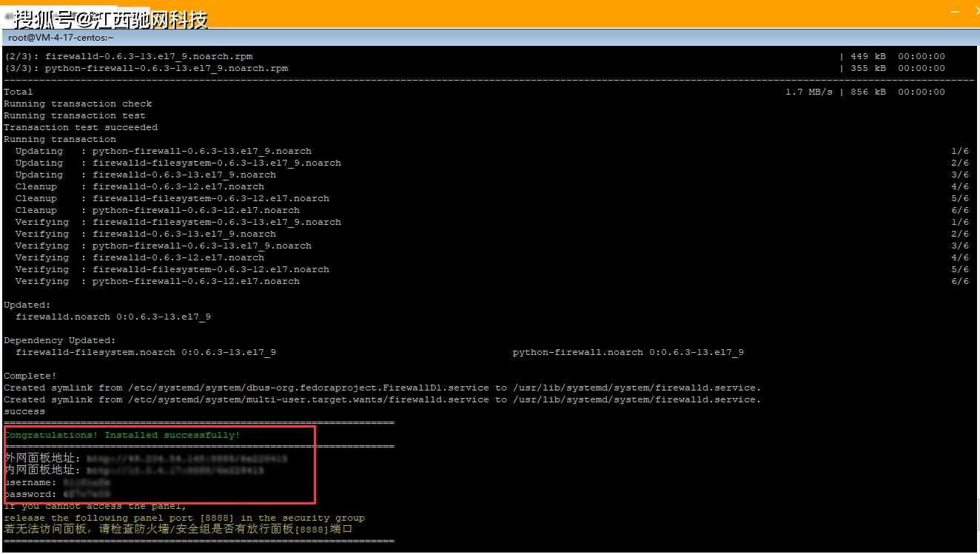Click the 'Running transaction check' line
Screen dimensions: 980x554
[x=78, y=104]
